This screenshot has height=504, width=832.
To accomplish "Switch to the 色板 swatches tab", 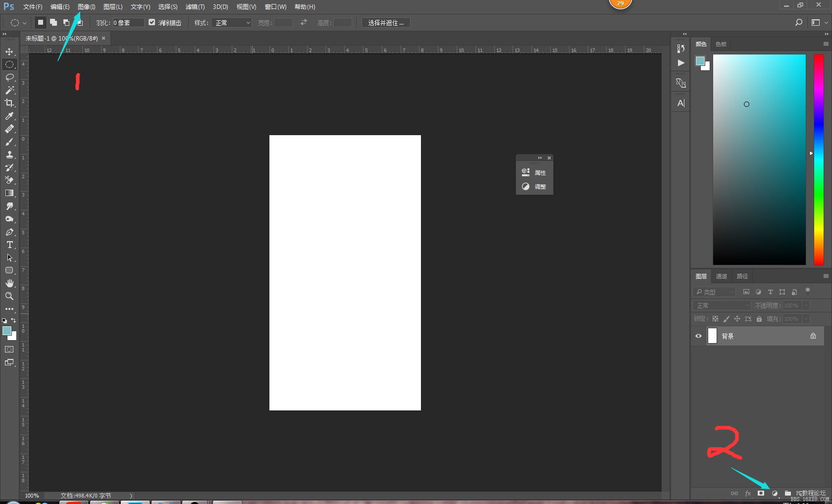I will coord(721,44).
